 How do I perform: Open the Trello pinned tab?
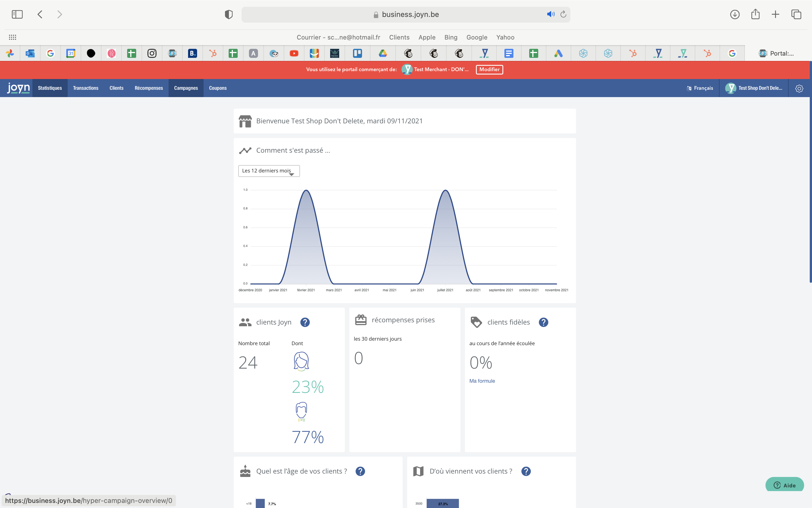357,53
